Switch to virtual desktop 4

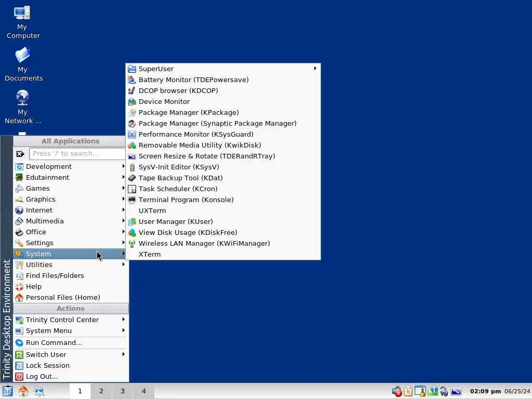[x=144, y=391]
